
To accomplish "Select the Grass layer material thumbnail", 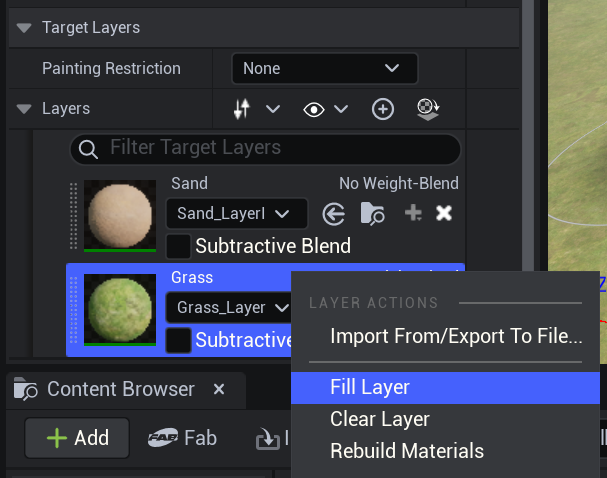I will point(120,309).
